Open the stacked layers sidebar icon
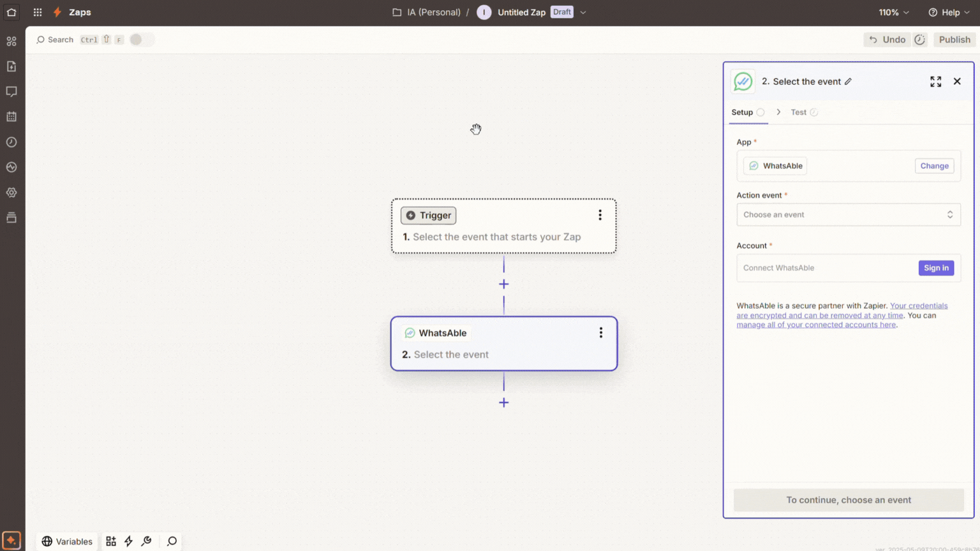980x551 pixels. (11, 217)
